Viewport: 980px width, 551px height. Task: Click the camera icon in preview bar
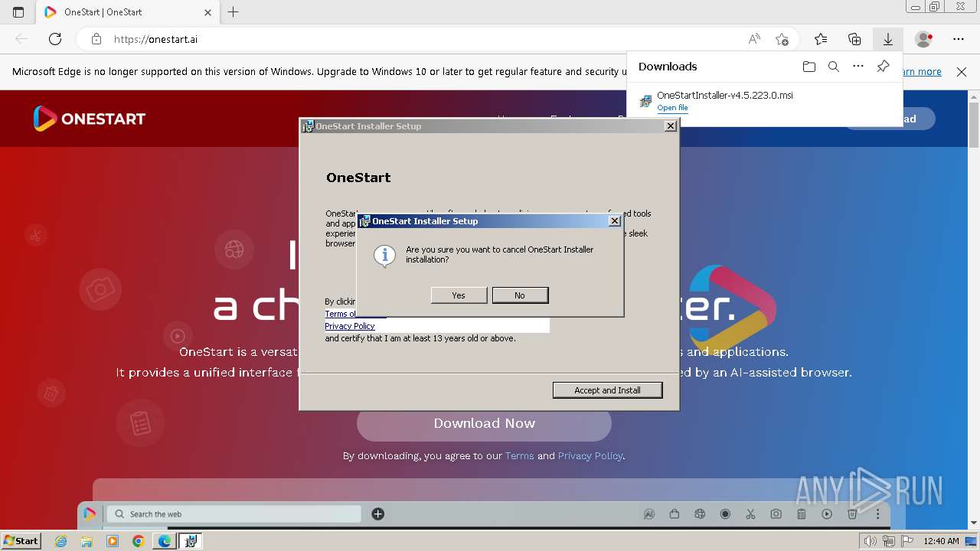[x=776, y=514]
